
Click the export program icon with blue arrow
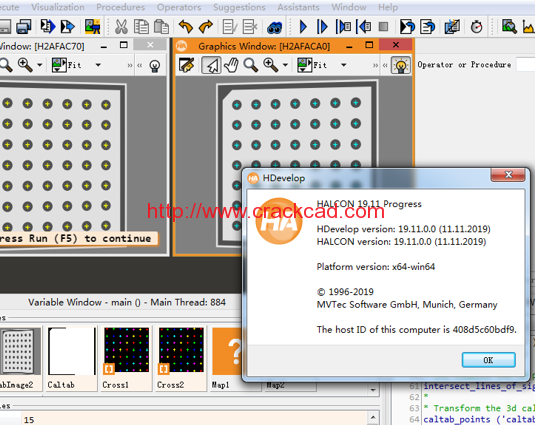tap(68, 27)
